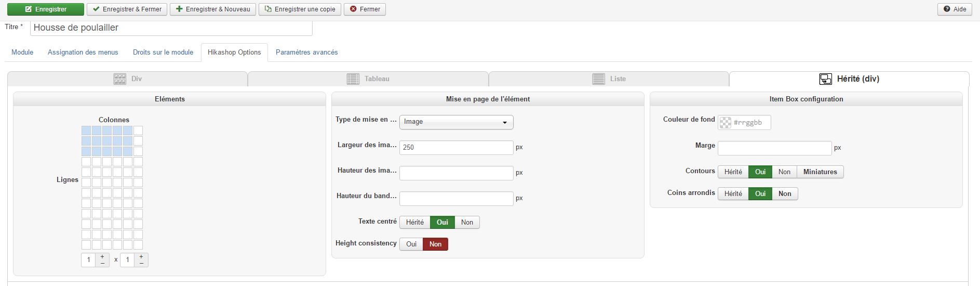Viewport: 980px width, 286px height.
Task: Set Contours to Miniatures
Action: tap(820, 172)
